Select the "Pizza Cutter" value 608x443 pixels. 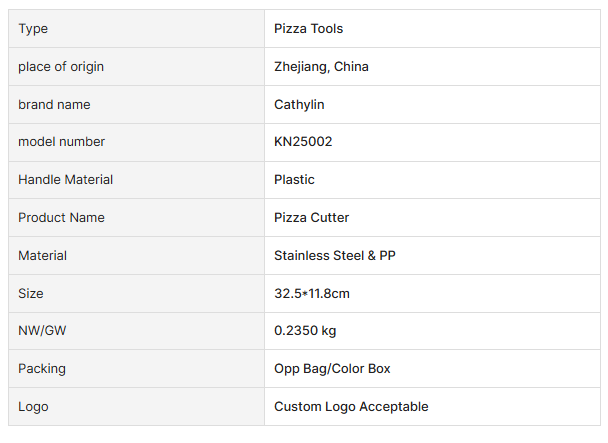[311, 218]
